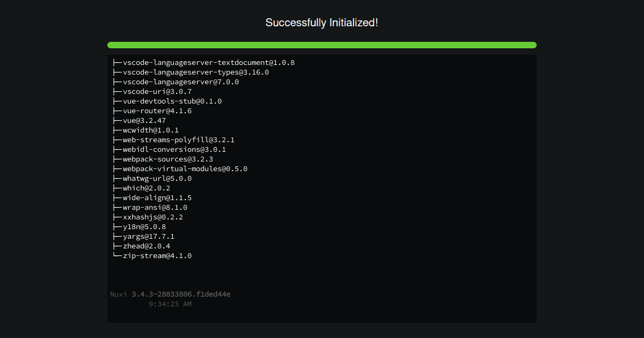
Task: Select the yargs@17.7.1 line
Action: pos(143,237)
